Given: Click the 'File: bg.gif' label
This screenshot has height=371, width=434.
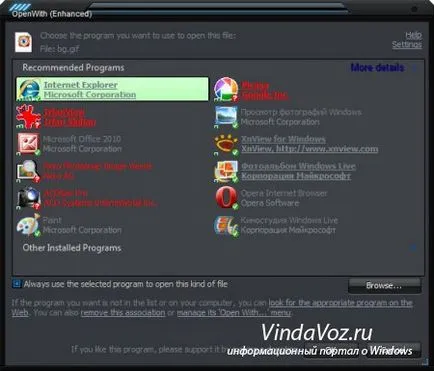Looking at the screenshot, I should (x=60, y=49).
